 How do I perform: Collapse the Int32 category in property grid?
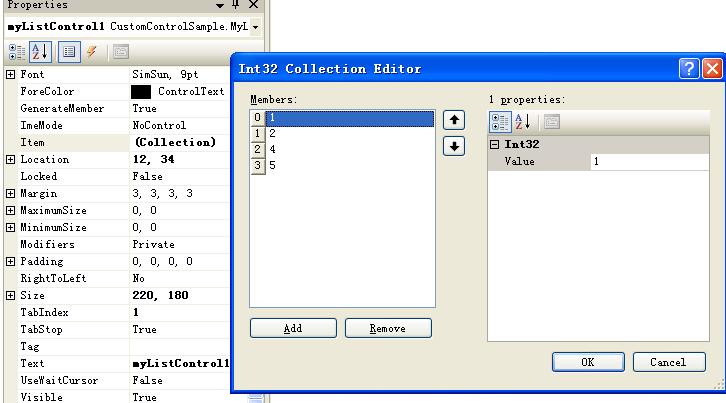494,145
